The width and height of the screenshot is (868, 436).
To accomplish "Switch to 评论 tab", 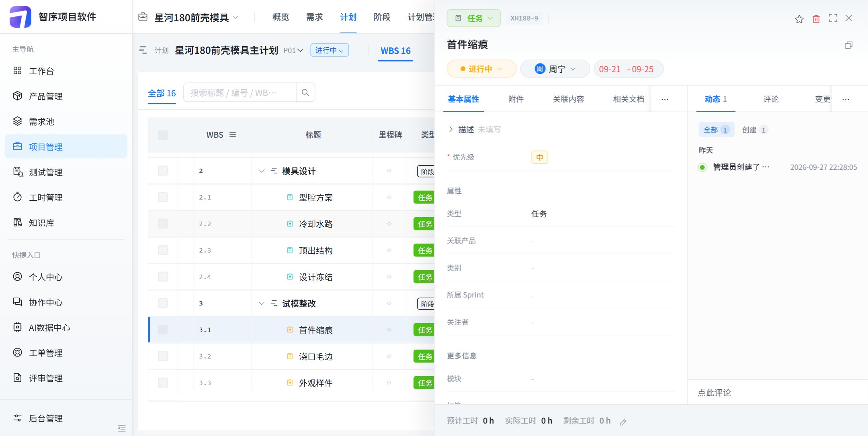I will tap(771, 99).
